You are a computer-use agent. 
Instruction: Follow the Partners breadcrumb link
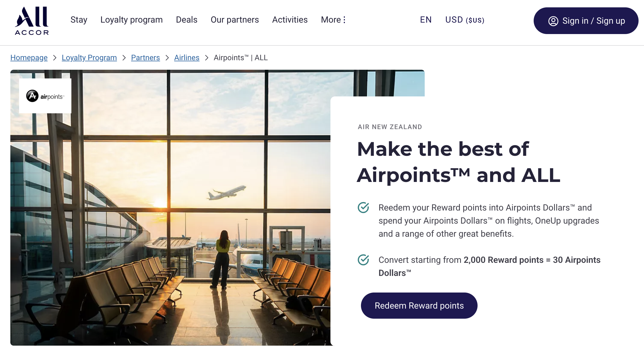pyautogui.click(x=145, y=58)
